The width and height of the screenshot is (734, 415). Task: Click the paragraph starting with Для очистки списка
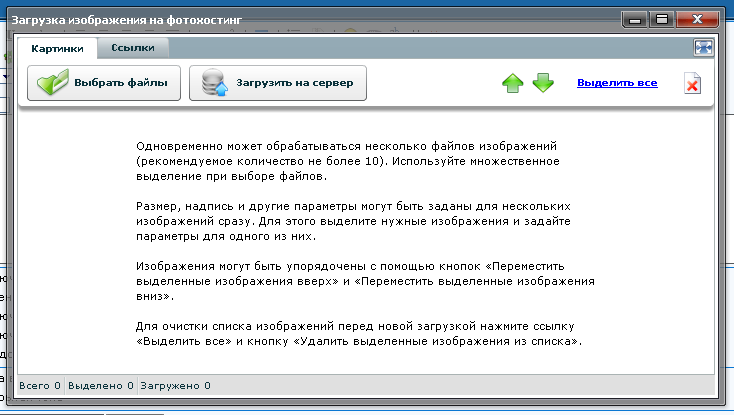tap(358, 334)
